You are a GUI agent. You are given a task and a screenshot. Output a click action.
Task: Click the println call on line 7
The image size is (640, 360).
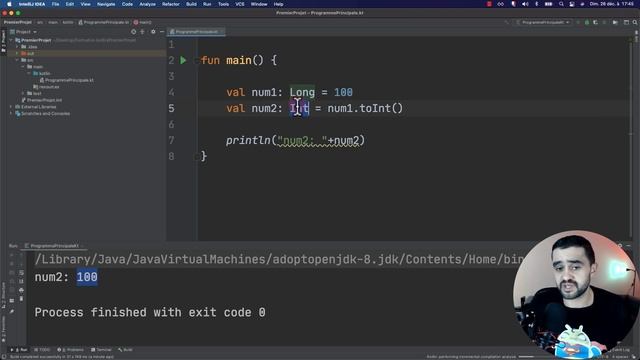click(248, 140)
